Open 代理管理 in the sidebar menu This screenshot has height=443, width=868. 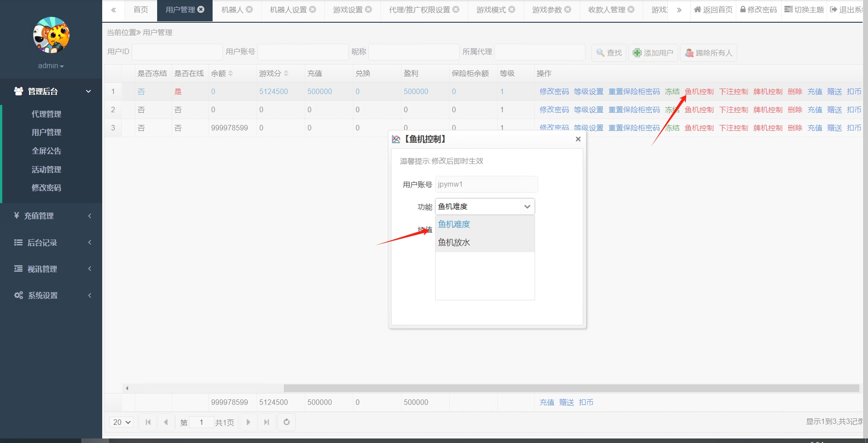pos(46,114)
